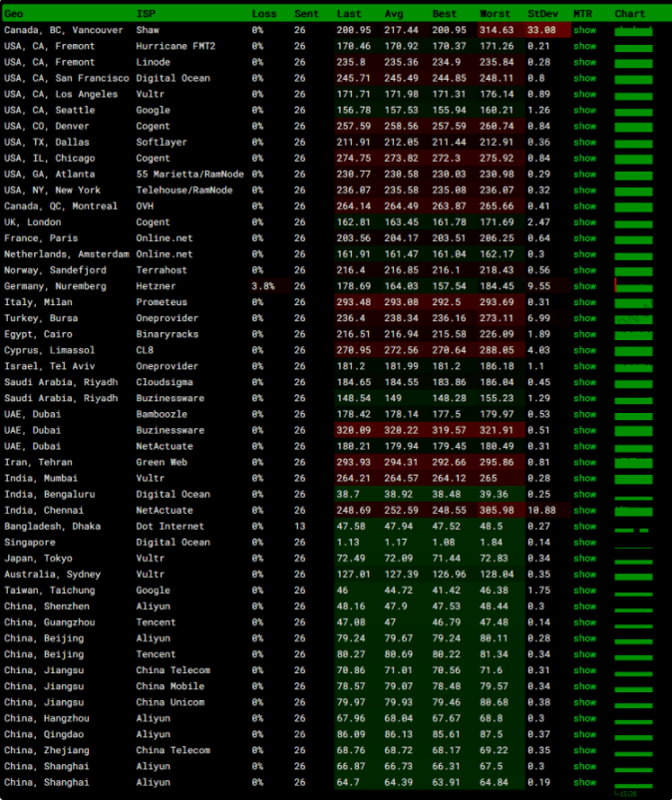Open show link for China, Jiangsu China Mobile
672x800 pixels.
tap(584, 686)
